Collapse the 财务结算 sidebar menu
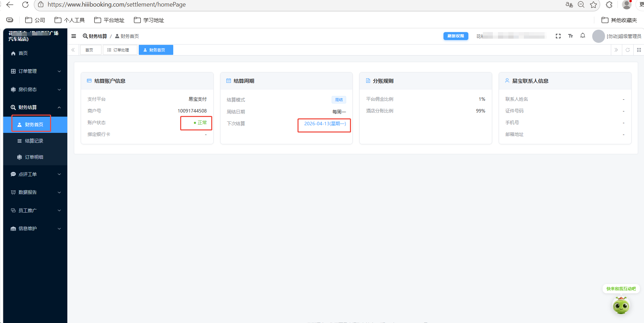This screenshot has width=644, height=323. point(35,107)
